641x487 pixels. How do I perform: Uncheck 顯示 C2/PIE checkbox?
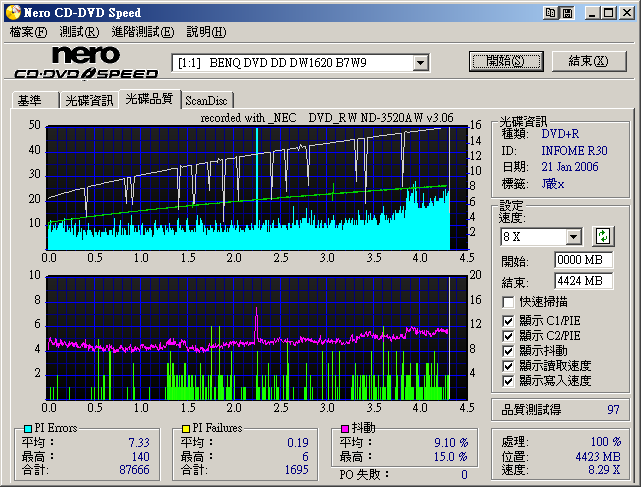click(508, 336)
